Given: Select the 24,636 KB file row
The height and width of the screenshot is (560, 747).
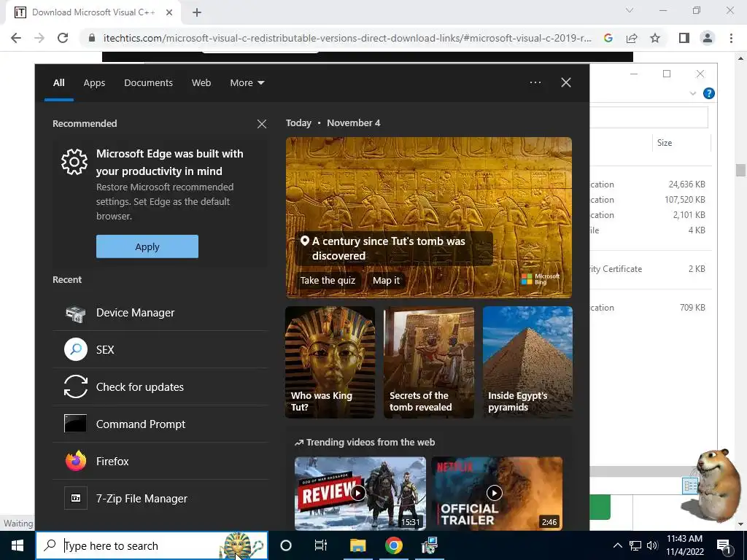Looking at the screenshot, I should (651, 184).
